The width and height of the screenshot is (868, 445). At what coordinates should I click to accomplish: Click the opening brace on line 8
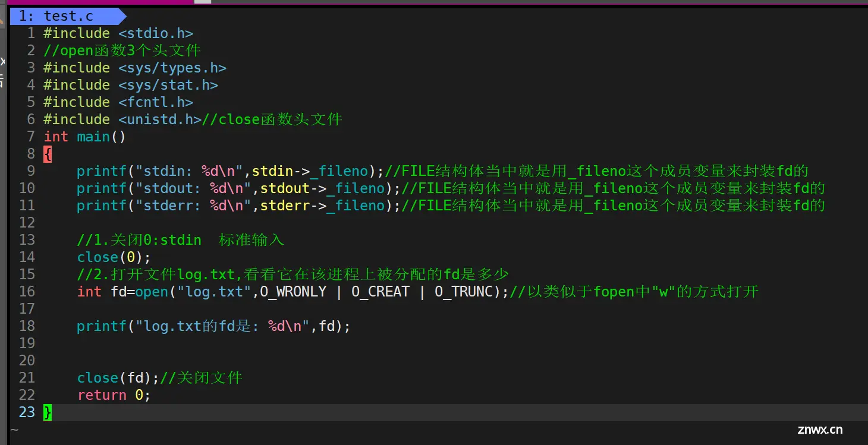(x=48, y=154)
